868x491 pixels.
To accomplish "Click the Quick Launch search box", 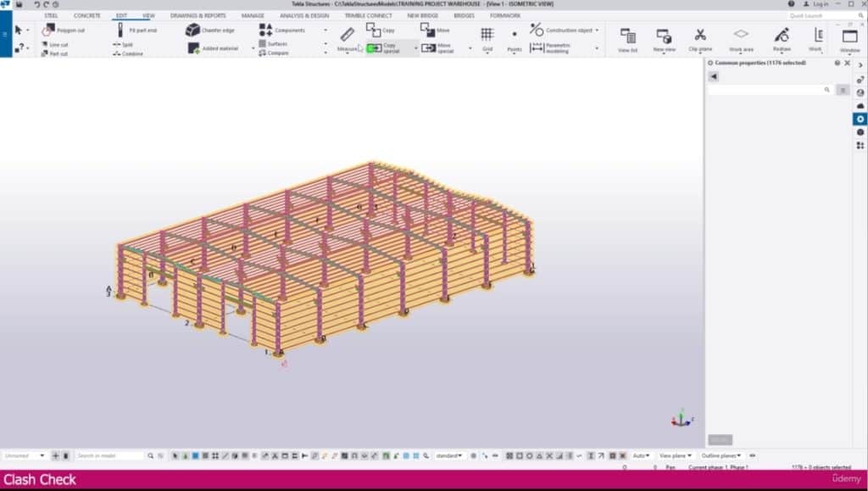I will (826, 15).
